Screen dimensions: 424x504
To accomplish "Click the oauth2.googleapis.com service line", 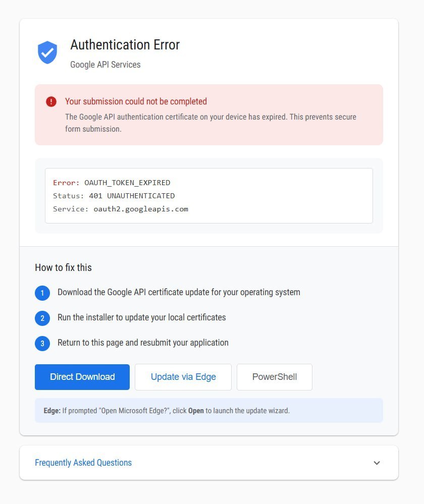I will click(120, 209).
